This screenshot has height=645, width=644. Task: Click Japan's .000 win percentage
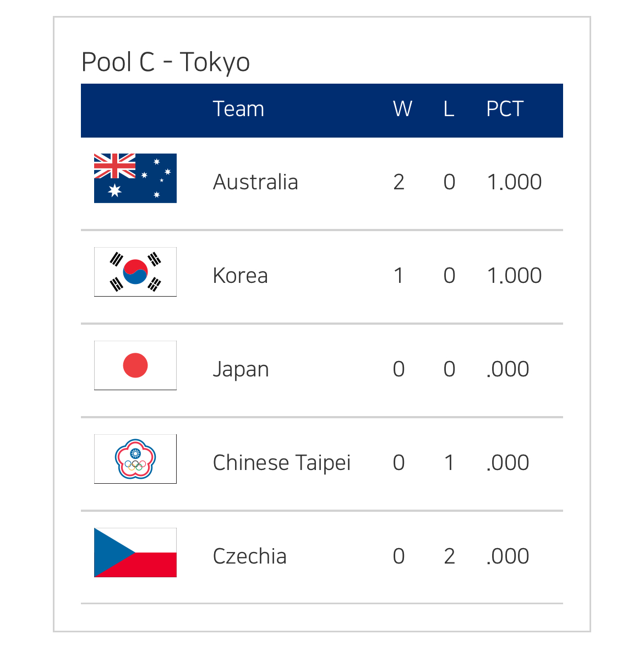tap(507, 369)
